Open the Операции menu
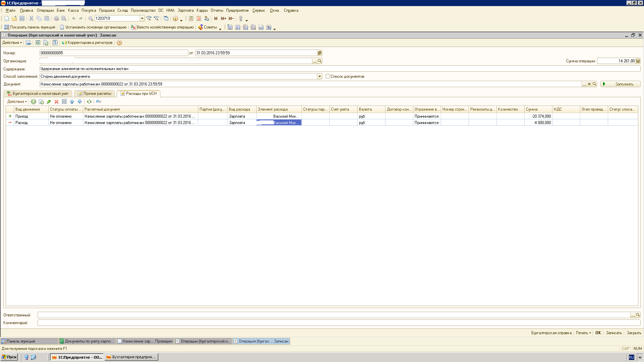Image resolution: width=644 pixels, height=362 pixels. pyautogui.click(x=45, y=10)
